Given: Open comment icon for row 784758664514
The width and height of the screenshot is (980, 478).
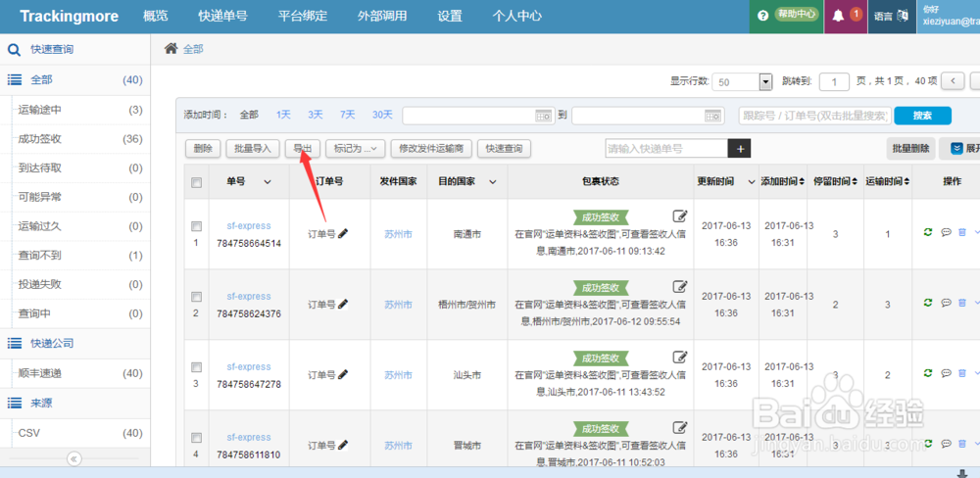Looking at the screenshot, I should [x=947, y=232].
